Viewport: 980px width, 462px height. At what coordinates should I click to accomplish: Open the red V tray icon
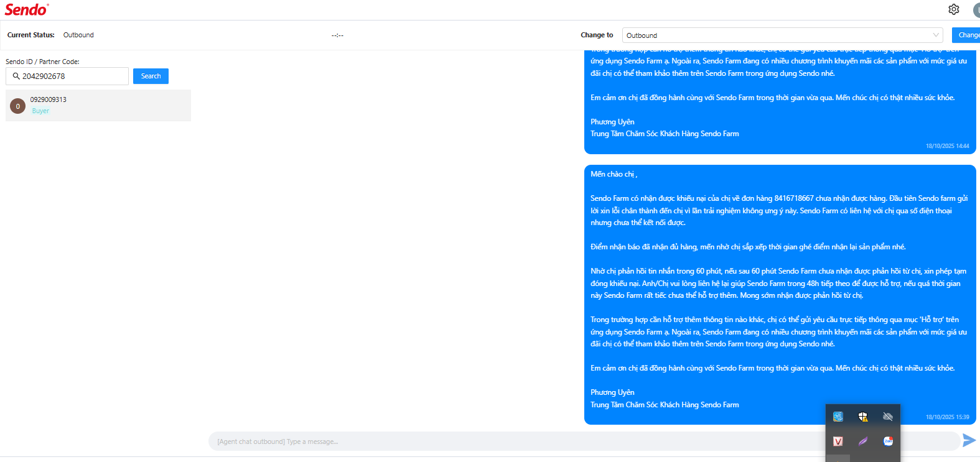coord(838,441)
